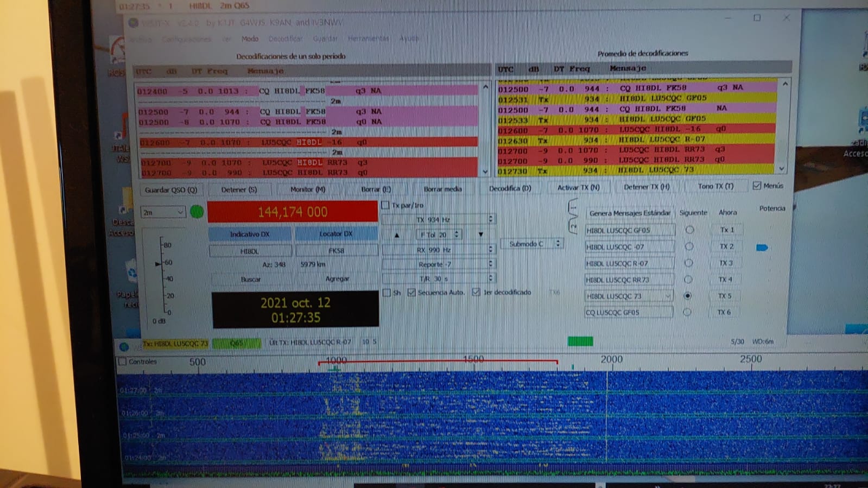868x488 pixels.
Task: Click the green band status indicator circle
Action: (x=197, y=212)
